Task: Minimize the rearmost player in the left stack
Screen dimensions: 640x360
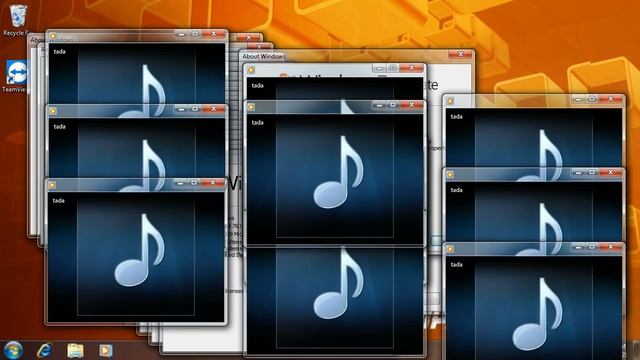Action: 181,34
